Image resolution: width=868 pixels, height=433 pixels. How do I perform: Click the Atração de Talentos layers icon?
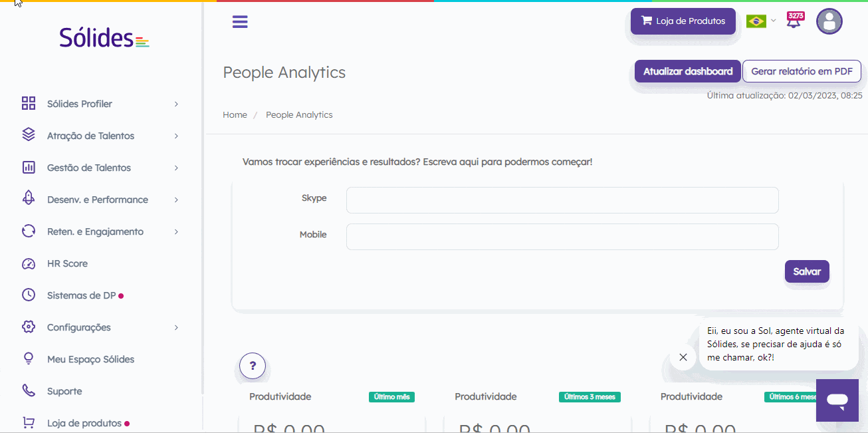coord(29,135)
